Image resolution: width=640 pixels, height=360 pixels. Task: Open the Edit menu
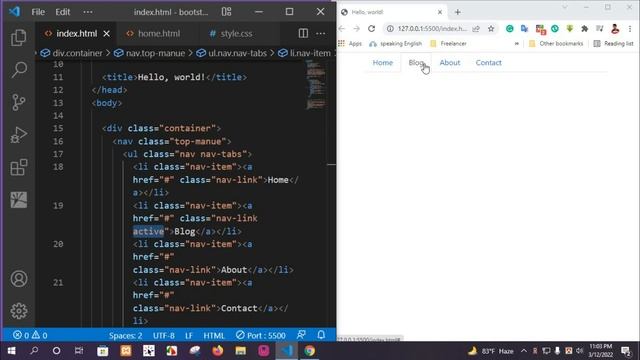[62, 12]
